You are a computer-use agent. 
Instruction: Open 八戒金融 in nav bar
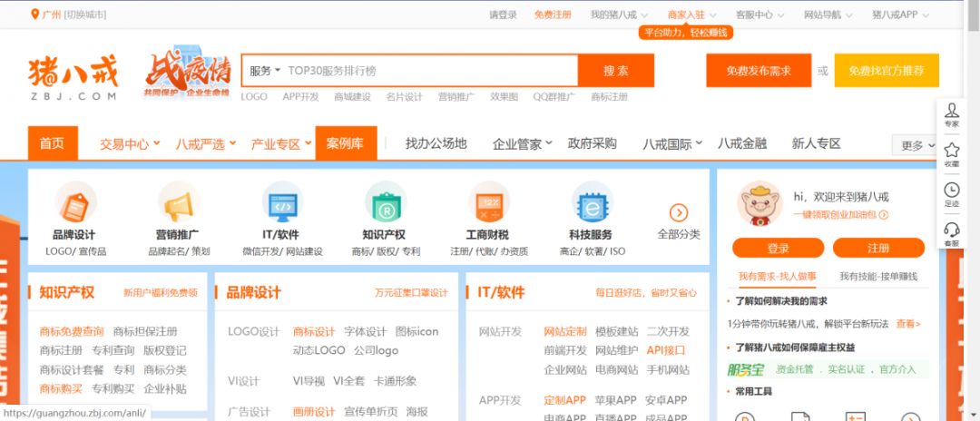pos(742,143)
